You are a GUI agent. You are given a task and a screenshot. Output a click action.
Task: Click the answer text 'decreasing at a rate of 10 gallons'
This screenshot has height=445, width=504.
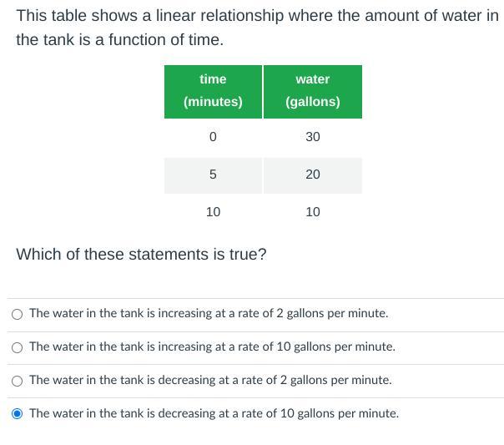214,413
